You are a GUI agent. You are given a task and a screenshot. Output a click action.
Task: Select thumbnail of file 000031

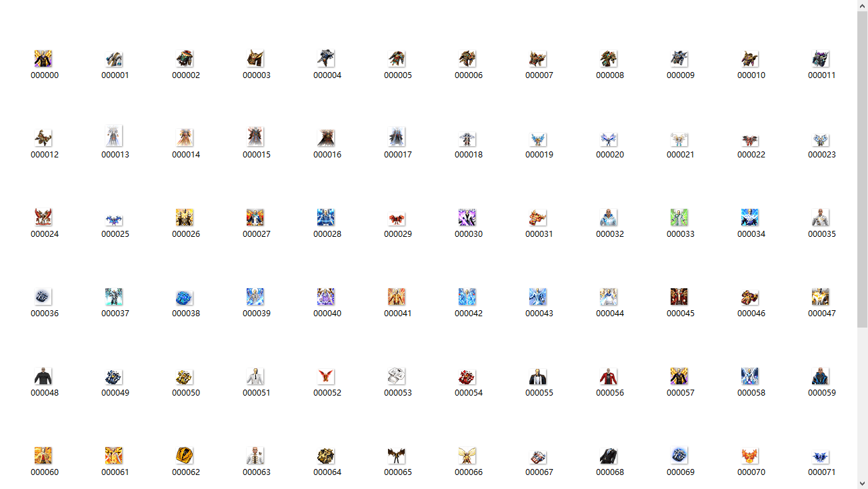coord(539,217)
